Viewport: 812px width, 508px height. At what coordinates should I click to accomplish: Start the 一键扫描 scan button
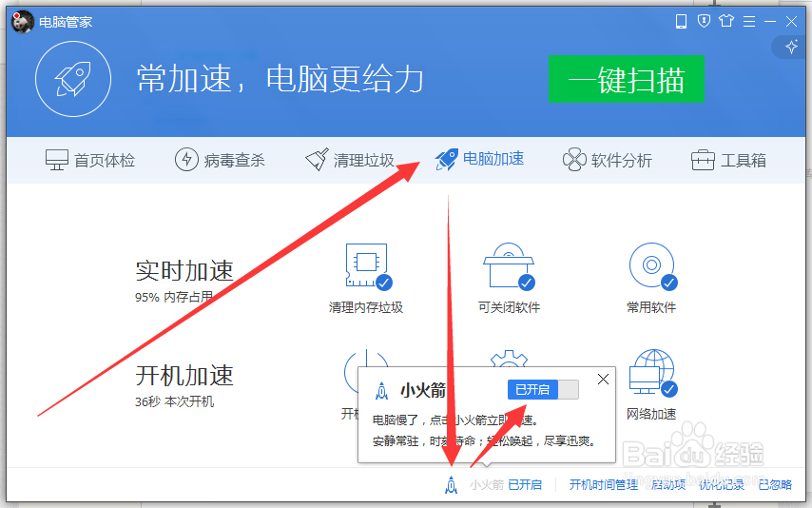click(x=626, y=79)
